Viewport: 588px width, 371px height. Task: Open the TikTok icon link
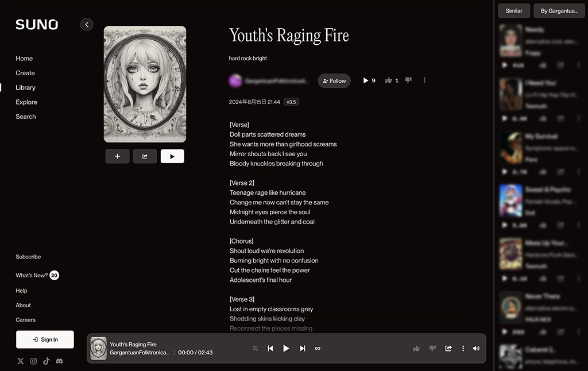click(46, 361)
